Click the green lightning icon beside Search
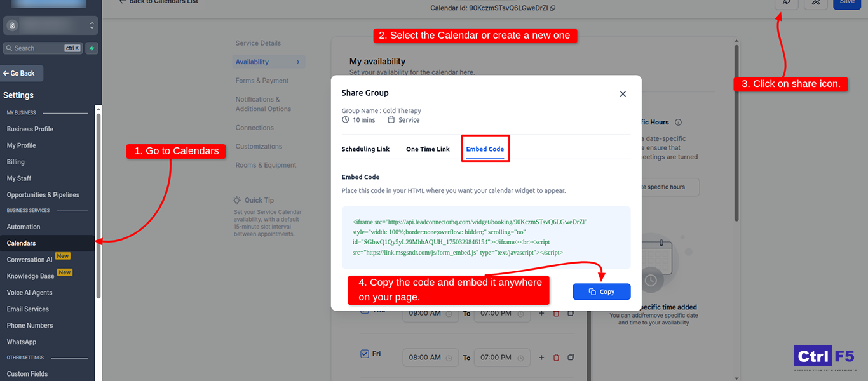The width and height of the screenshot is (868, 381). tap(92, 48)
